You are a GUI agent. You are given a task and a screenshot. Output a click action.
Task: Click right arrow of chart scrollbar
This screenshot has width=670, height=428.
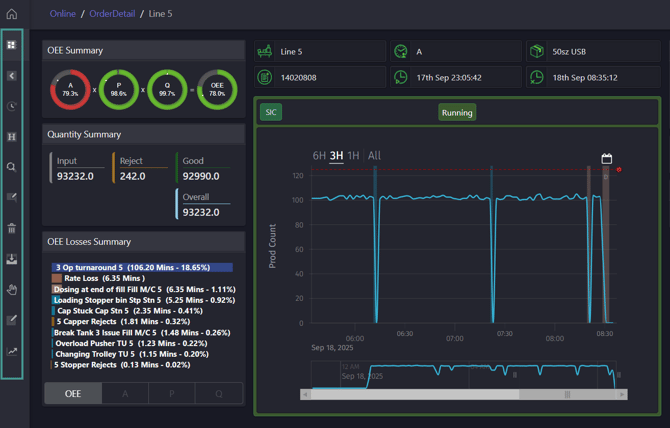click(622, 394)
